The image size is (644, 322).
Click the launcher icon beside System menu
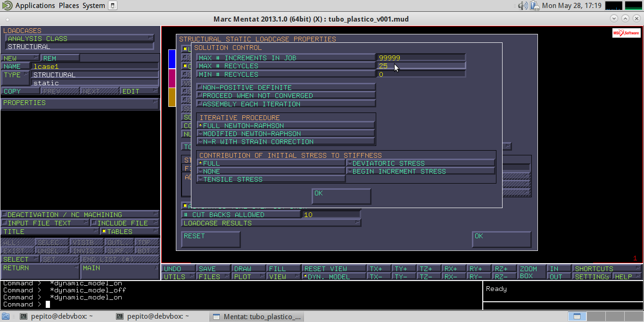[x=112, y=6]
